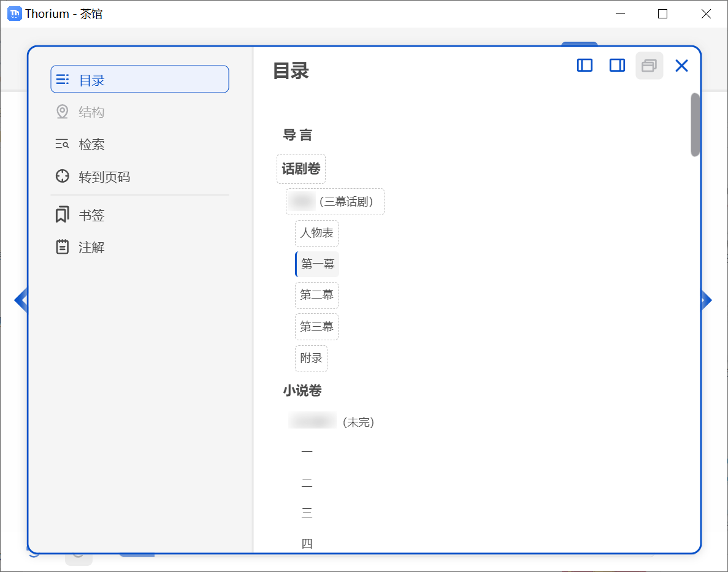The height and width of the screenshot is (572, 728).
Task: Click the Thorium logo in the title bar
Action: (x=13, y=13)
